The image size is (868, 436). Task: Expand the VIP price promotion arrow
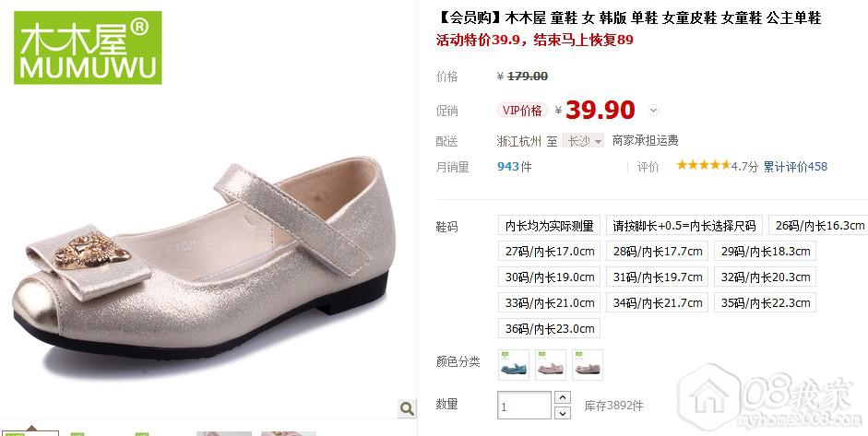[653, 110]
